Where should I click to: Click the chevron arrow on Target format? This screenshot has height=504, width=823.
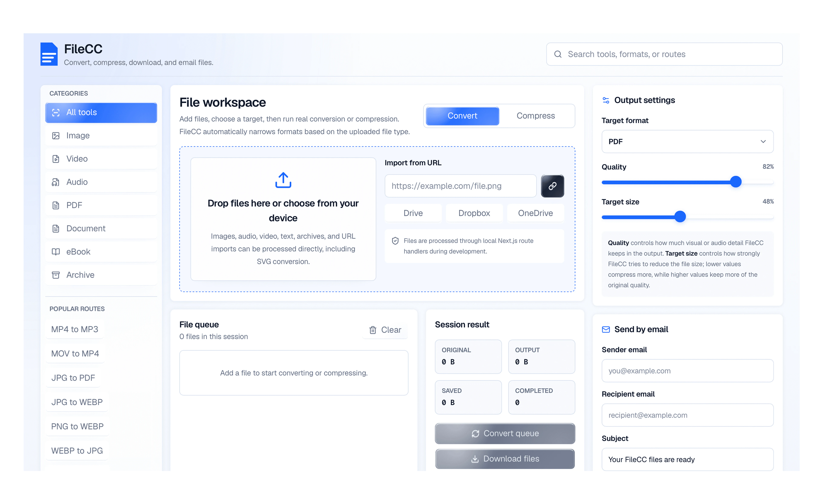(763, 142)
